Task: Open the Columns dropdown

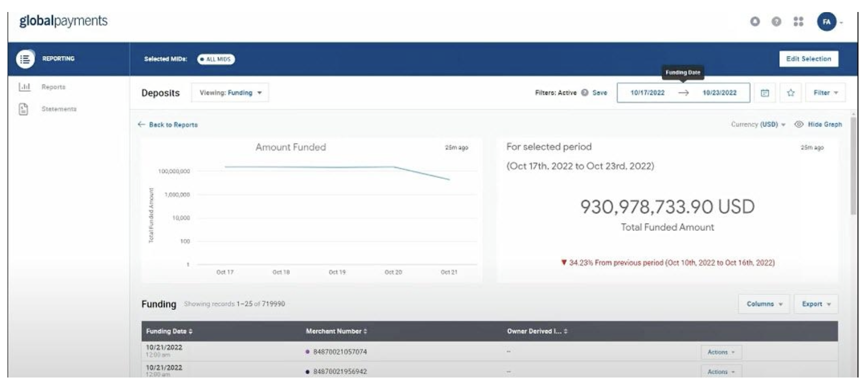Action: pos(764,304)
